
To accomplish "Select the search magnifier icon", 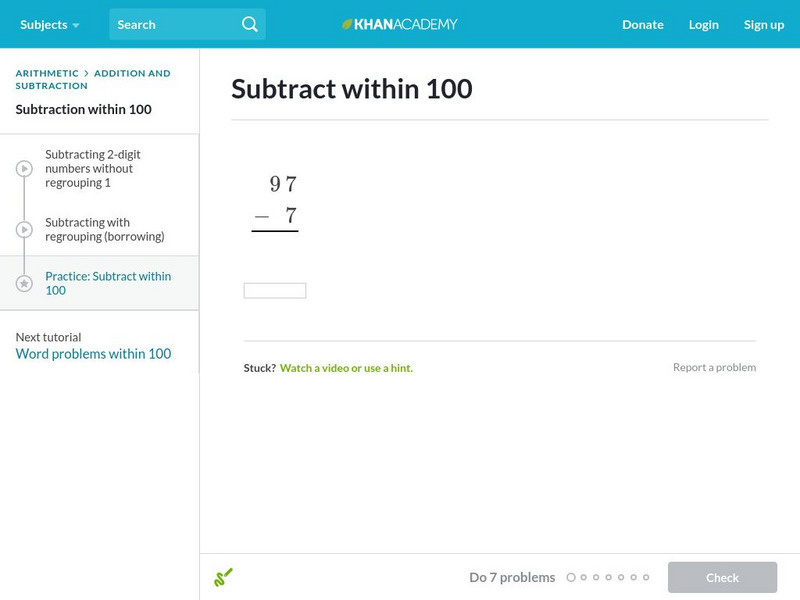I will click(x=249, y=23).
